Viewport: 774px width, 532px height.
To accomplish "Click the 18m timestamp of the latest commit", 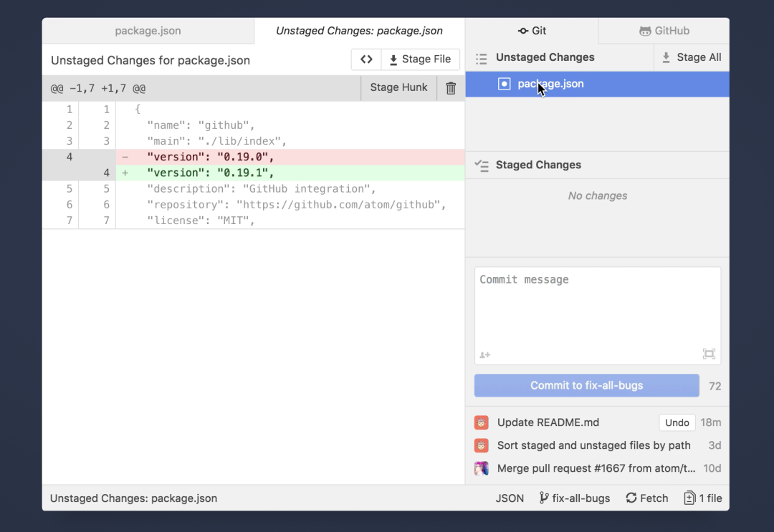I will 710,422.
